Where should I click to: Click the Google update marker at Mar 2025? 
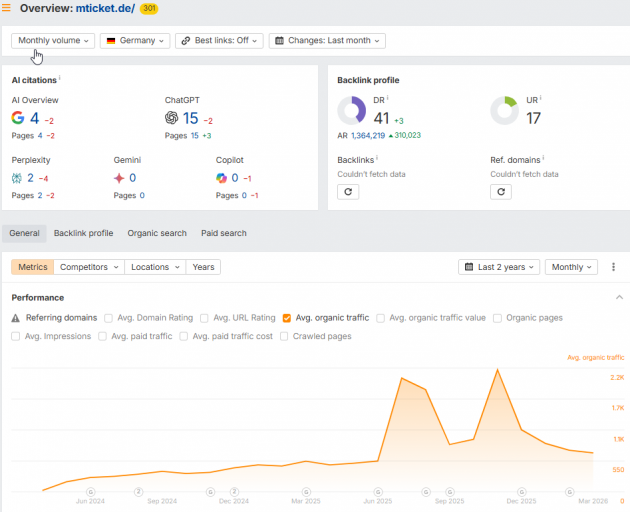click(x=307, y=492)
